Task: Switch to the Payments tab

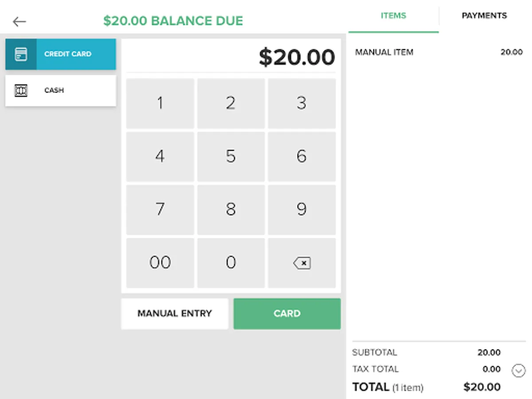Action: coord(484,16)
